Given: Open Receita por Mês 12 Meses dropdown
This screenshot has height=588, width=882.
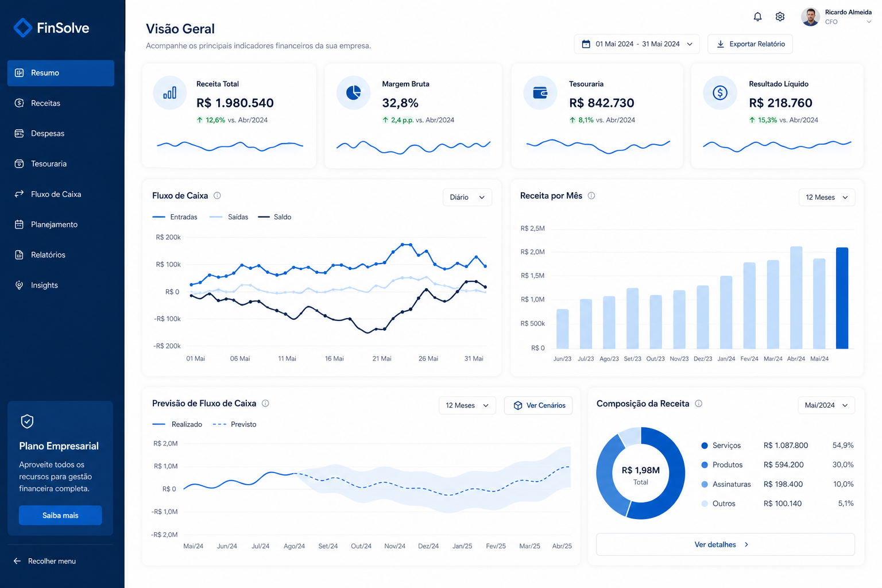Looking at the screenshot, I should click(827, 197).
